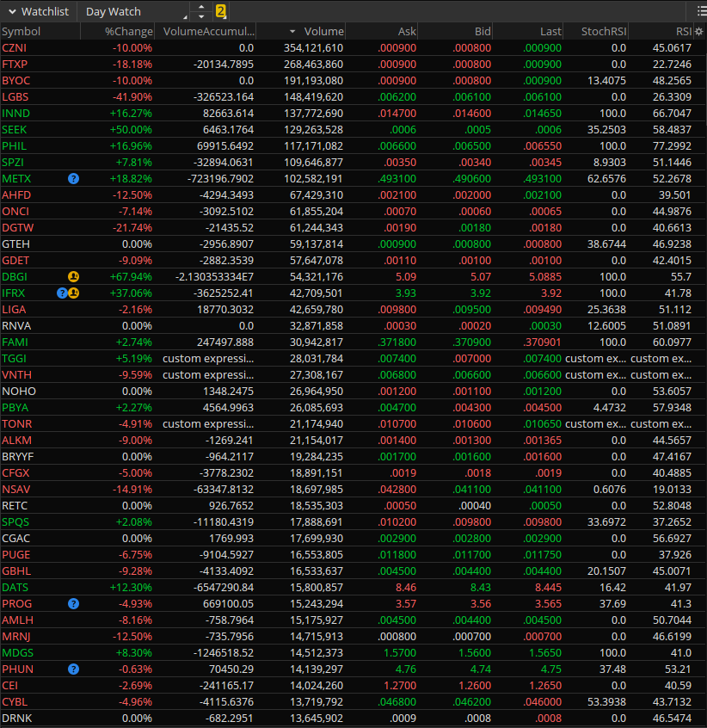Click METX VolumeAccumulation value -723196.7902
The width and height of the screenshot is (707, 728).
point(221,179)
